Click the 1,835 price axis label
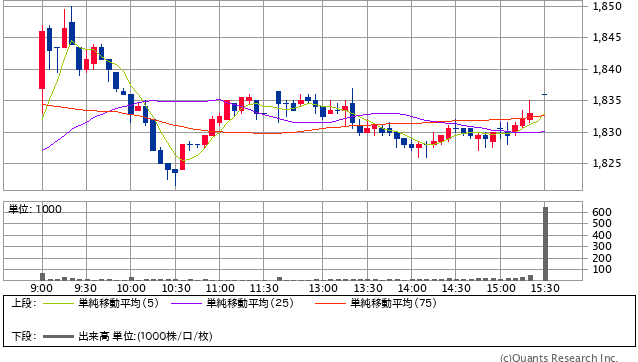638x362 pixels. (607, 100)
